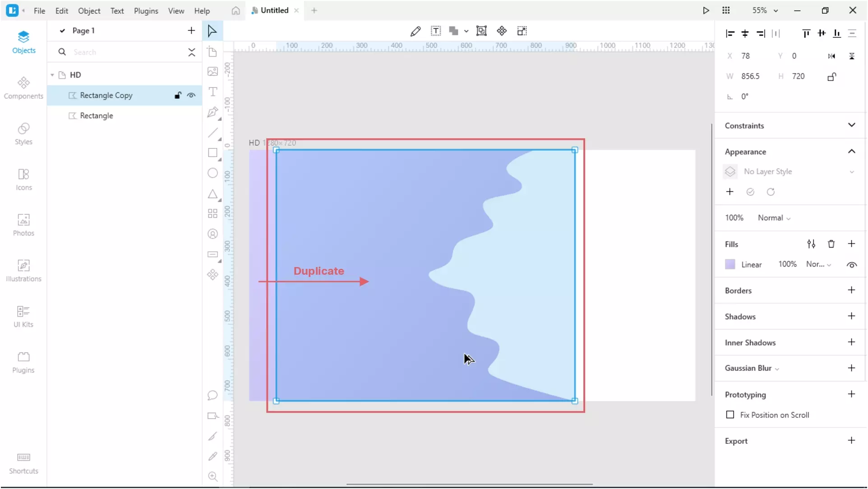Click the Linear fill color swatch
Viewport: 868px width, 489px height.
(730, 265)
